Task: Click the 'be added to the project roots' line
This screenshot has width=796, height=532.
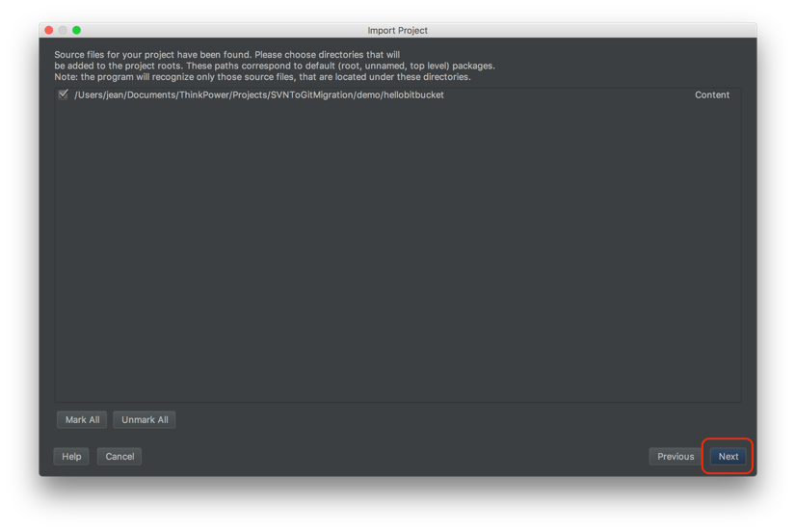Action: tap(275, 66)
